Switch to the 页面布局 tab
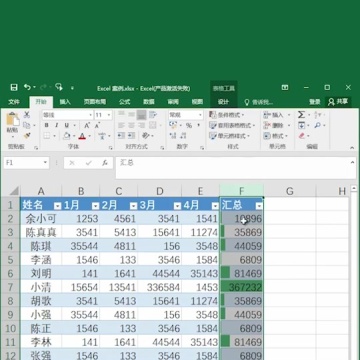Viewport: 360px width, 360px height. (x=95, y=102)
